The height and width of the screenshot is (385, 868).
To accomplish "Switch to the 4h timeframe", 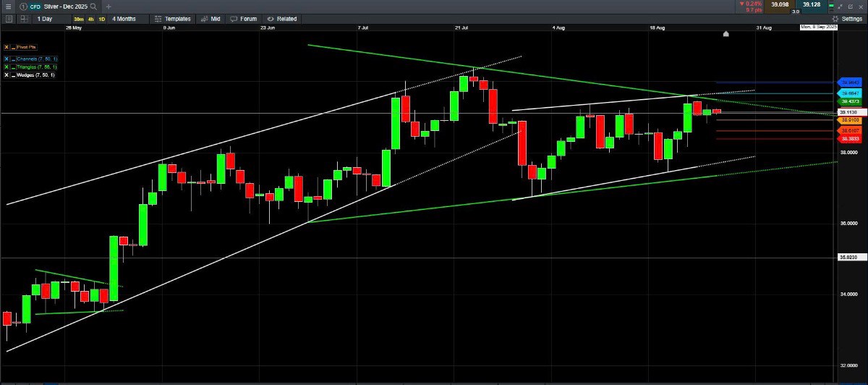I will pyautogui.click(x=90, y=19).
